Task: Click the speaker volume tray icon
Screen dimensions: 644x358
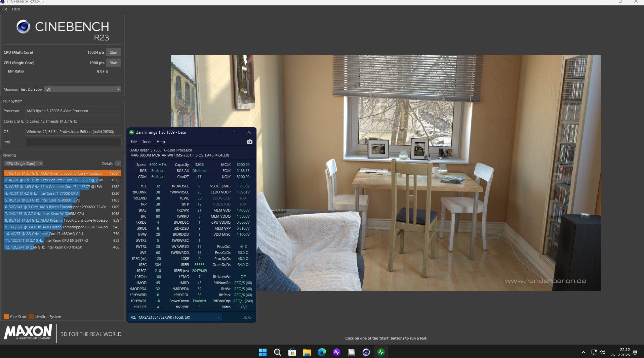Action: (x=602, y=352)
